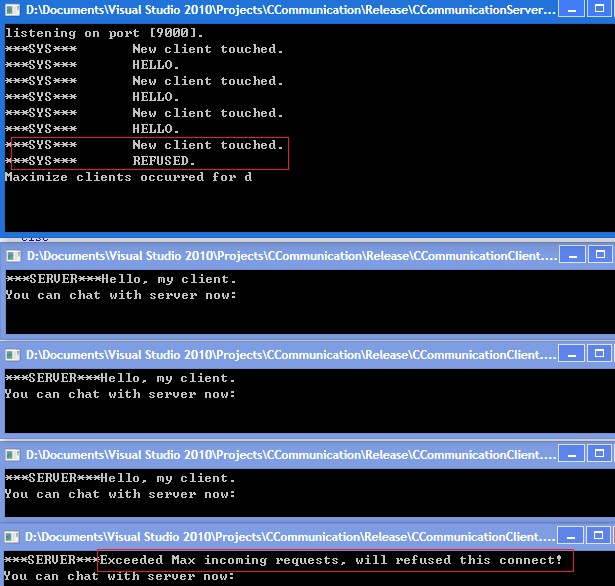Click the red-boxed REFUSED line in server console
This screenshot has height=586, width=615.
coord(164,161)
